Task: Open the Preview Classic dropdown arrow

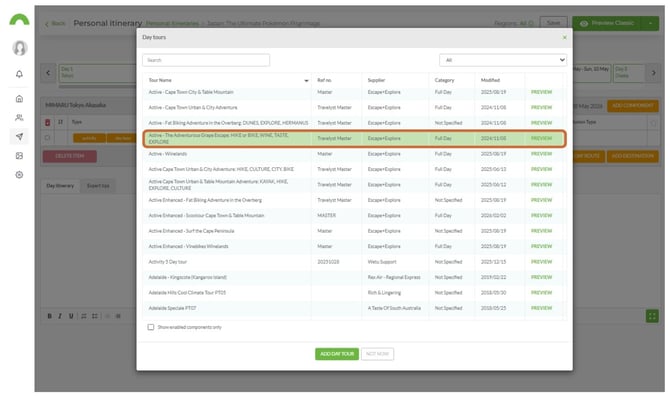Action: (x=650, y=23)
